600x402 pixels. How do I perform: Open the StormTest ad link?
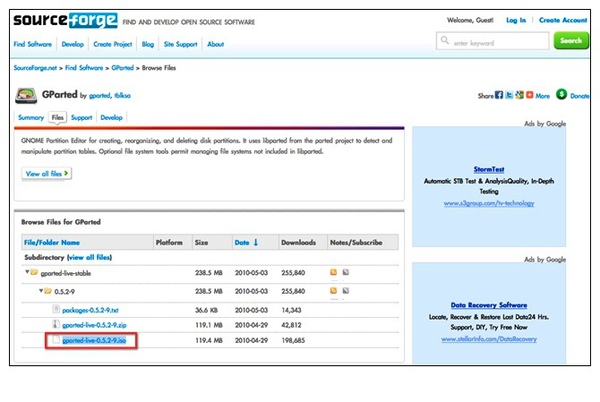489,169
